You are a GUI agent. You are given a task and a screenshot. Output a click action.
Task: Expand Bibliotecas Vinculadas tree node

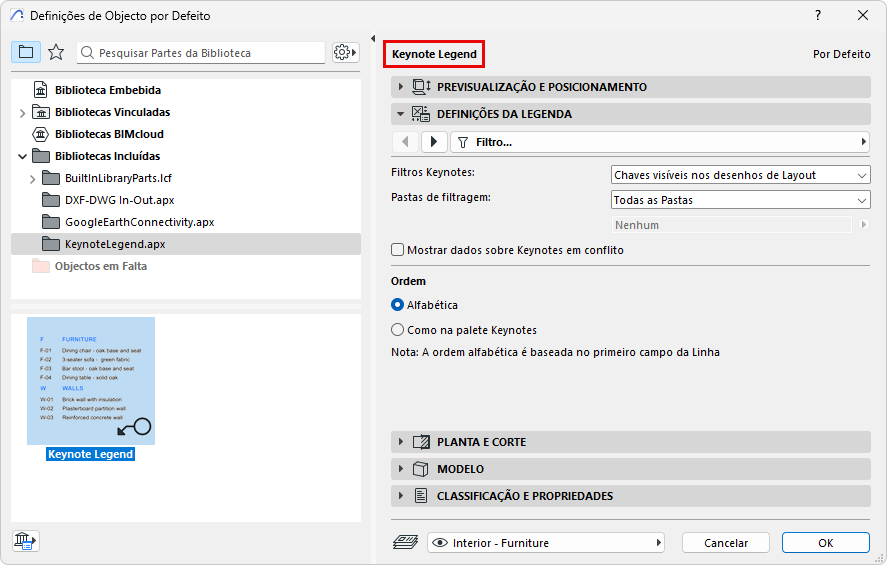22,113
